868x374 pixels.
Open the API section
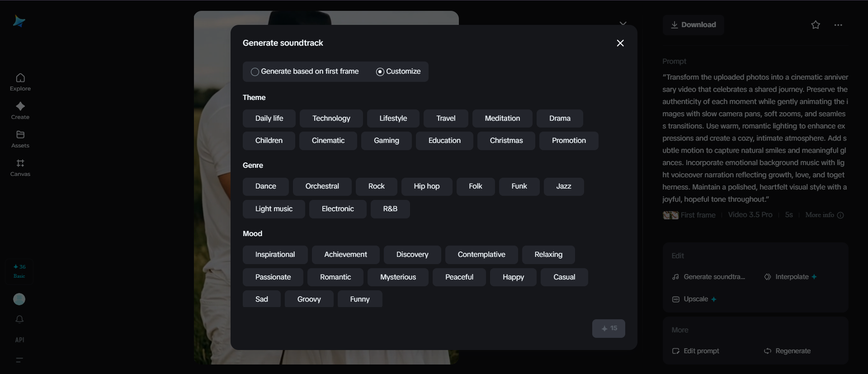[x=19, y=340]
